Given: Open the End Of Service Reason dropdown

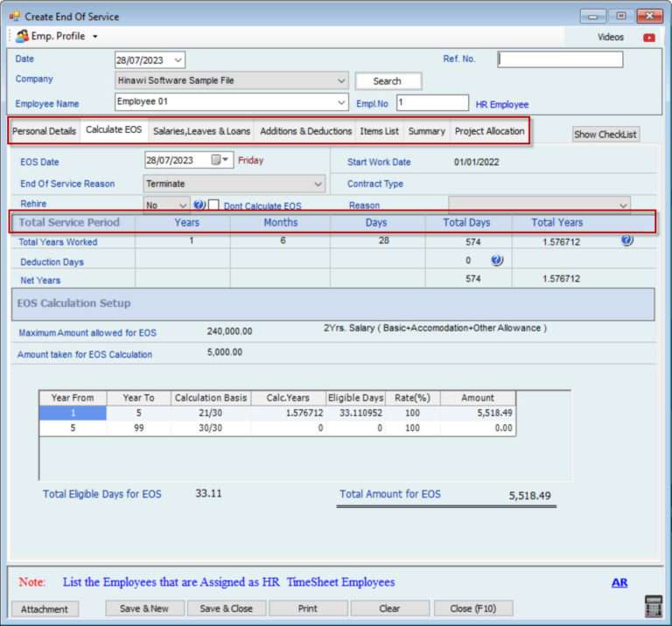Looking at the screenshot, I should click(317, 184).
